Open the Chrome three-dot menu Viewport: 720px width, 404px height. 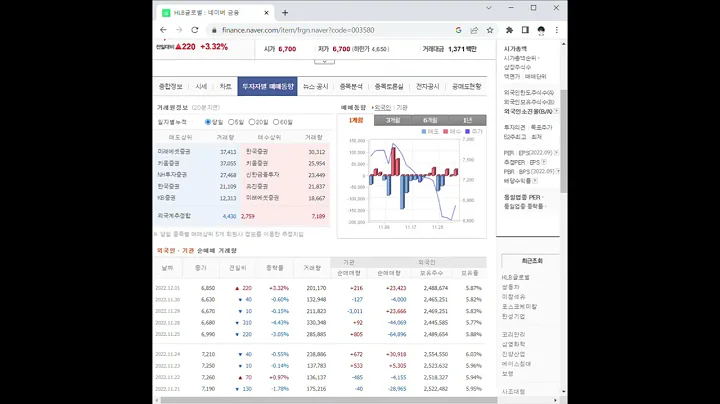[x=557, y=30]
